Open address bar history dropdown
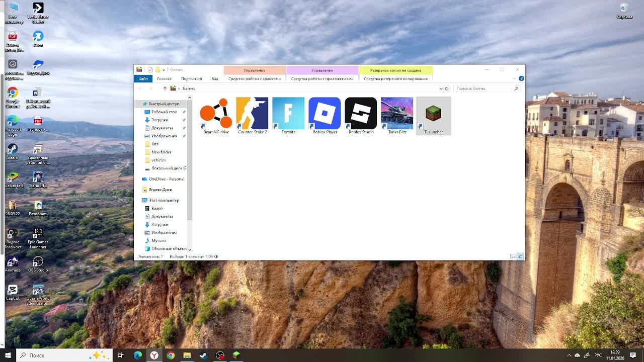Screen dimensions: 644x362 tap(441, 88)
